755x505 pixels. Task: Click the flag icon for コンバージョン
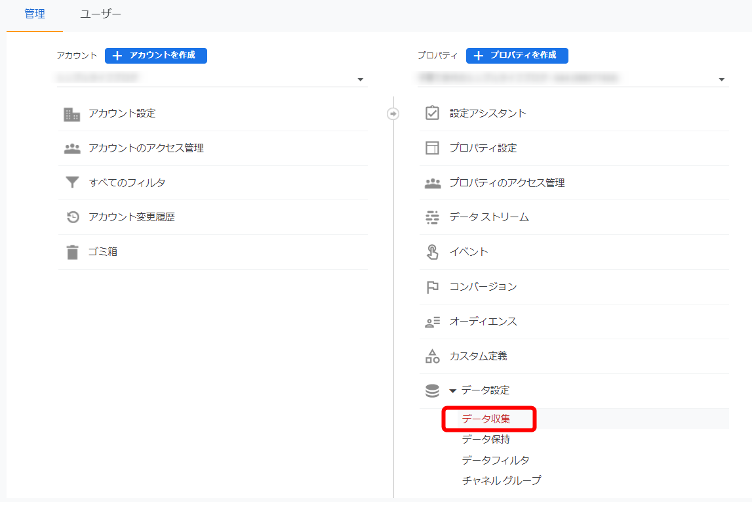[432, 287]
